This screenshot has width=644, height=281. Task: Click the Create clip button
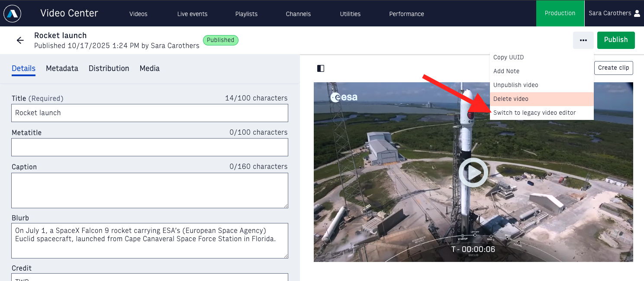[x=614, y=68]
